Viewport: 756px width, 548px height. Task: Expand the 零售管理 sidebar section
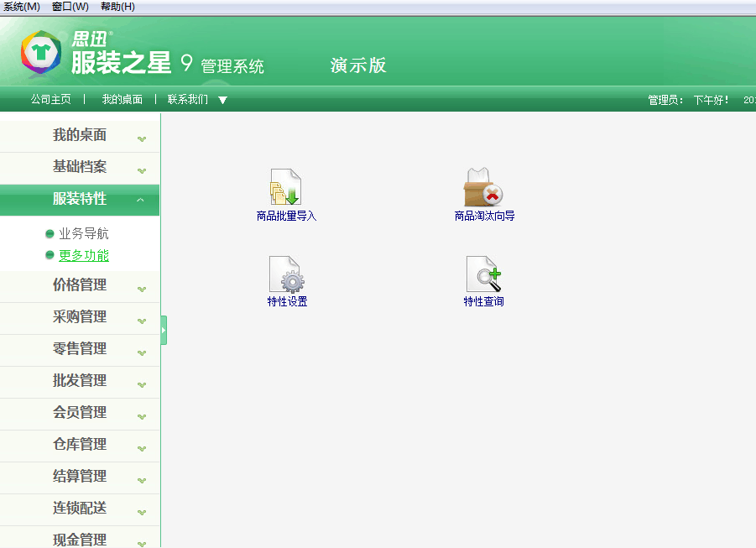coord(80,350)
